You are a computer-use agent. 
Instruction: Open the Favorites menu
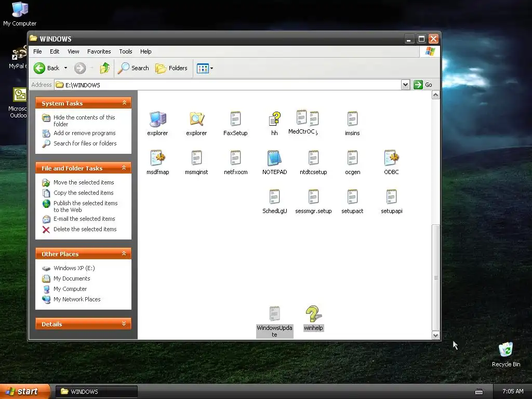(99, 51)
